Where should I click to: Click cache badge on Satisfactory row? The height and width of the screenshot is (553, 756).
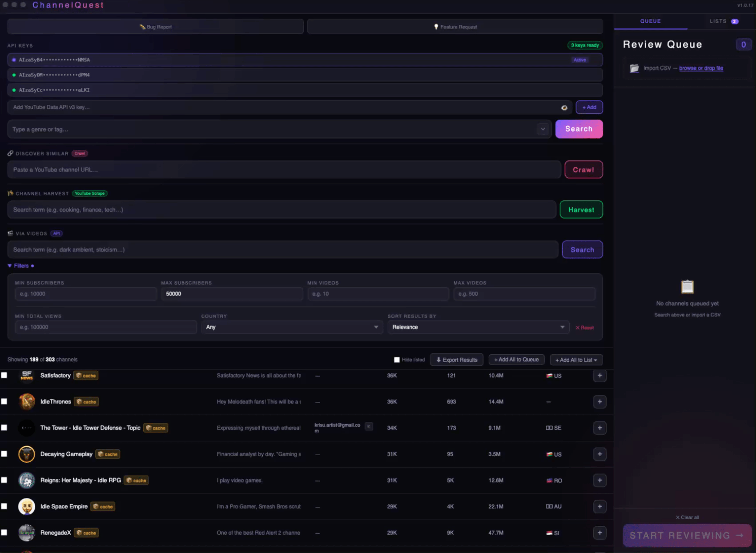point(86,376)
